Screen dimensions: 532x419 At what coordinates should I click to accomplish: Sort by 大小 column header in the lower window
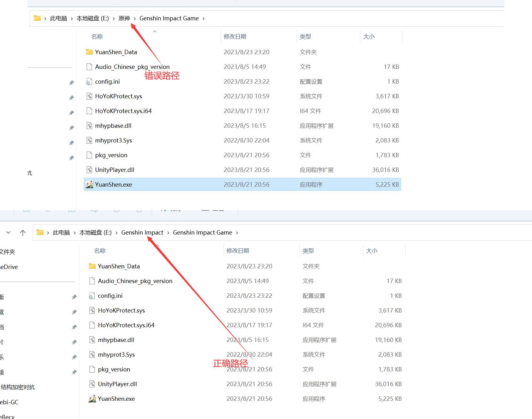371,251
